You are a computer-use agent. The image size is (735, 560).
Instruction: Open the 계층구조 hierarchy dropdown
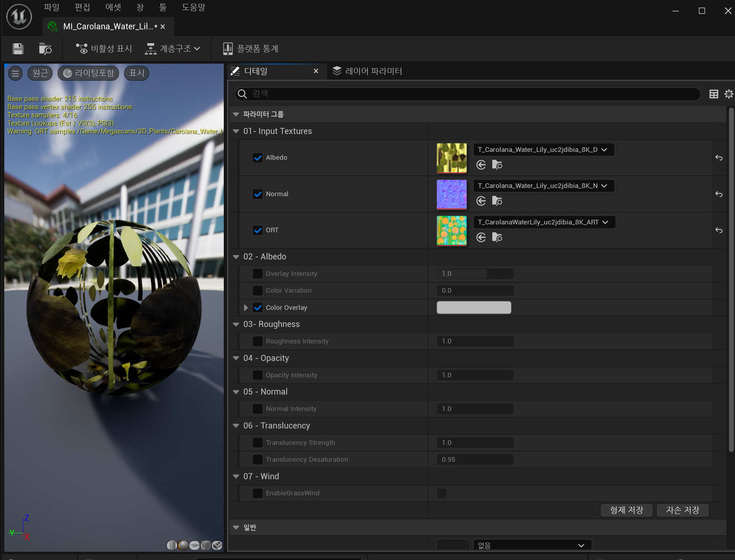[x=172, y=49]
